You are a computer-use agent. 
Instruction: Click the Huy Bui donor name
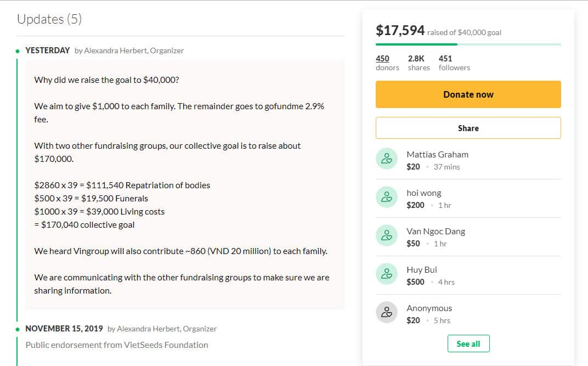tap(422, 269)
